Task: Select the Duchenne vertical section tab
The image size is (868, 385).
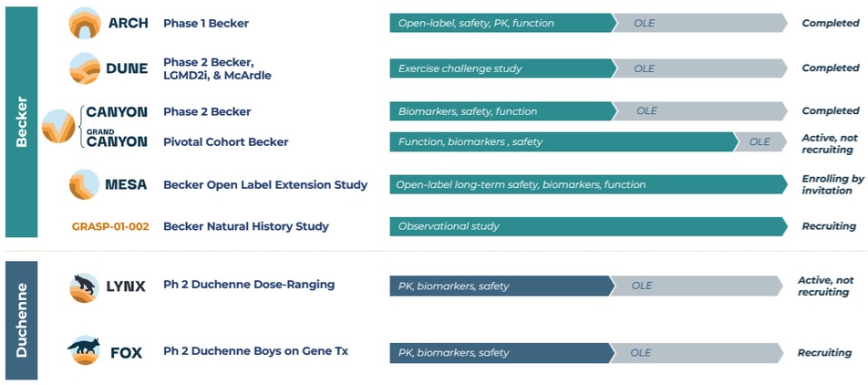Action: [21, 319]
